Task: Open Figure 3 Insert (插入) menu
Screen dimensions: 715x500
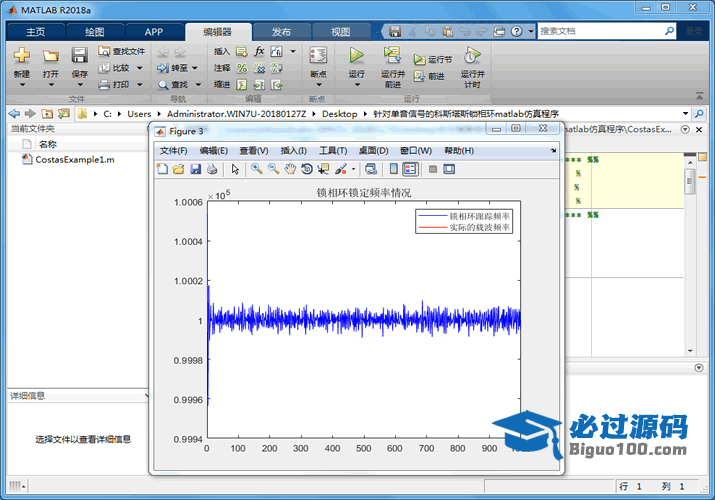Action: coord(293,151)
